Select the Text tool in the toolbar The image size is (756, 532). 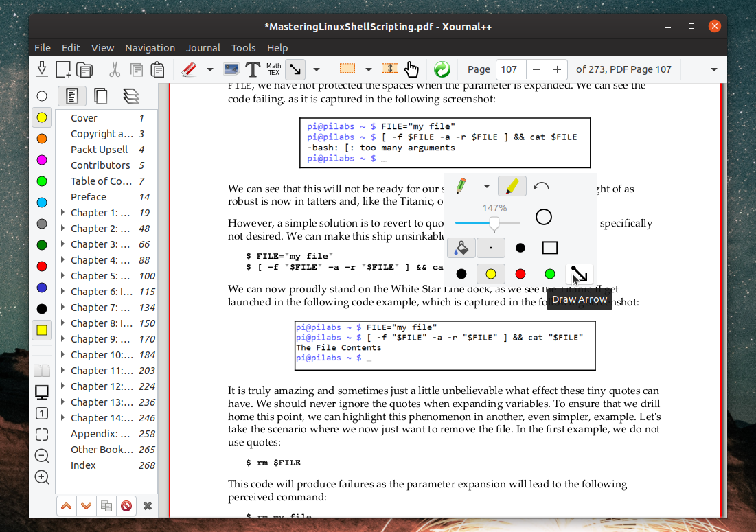click(253, 69)
